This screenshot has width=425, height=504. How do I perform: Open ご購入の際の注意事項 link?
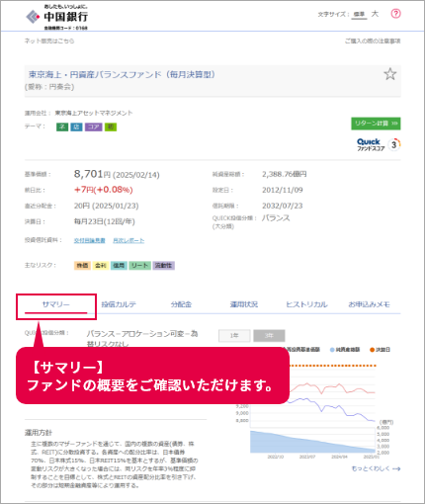[373, 41]
